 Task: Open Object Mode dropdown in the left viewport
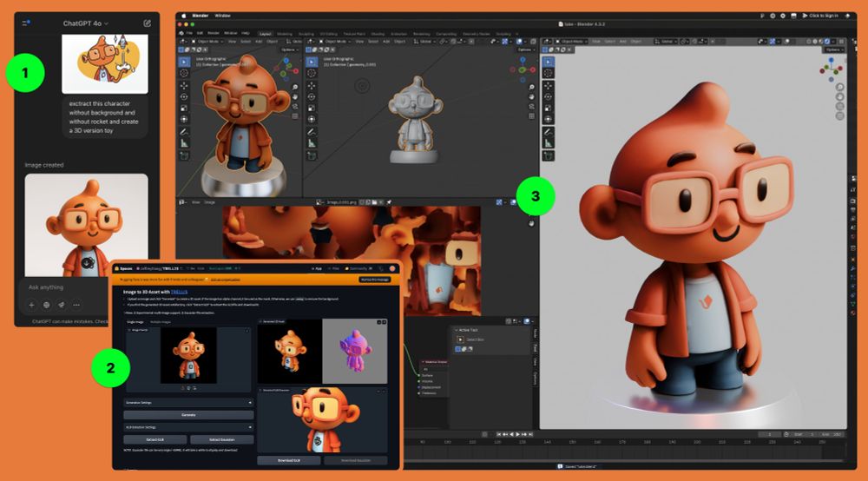coord(207,42)
